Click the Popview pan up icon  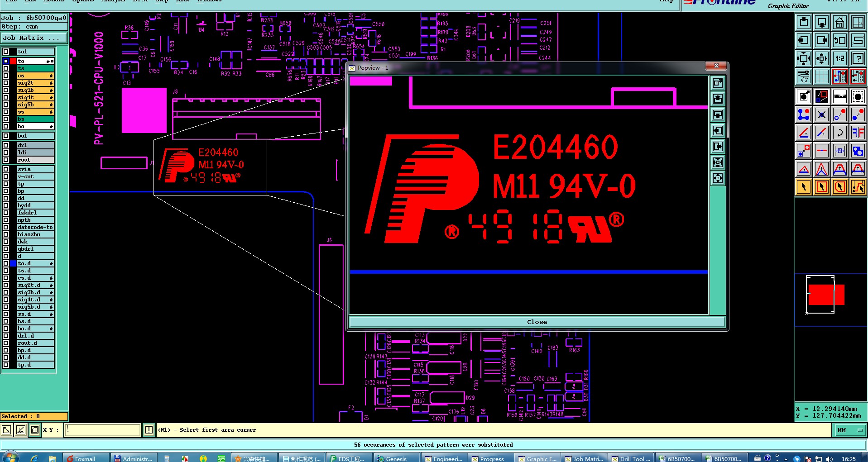coord(718,99)
